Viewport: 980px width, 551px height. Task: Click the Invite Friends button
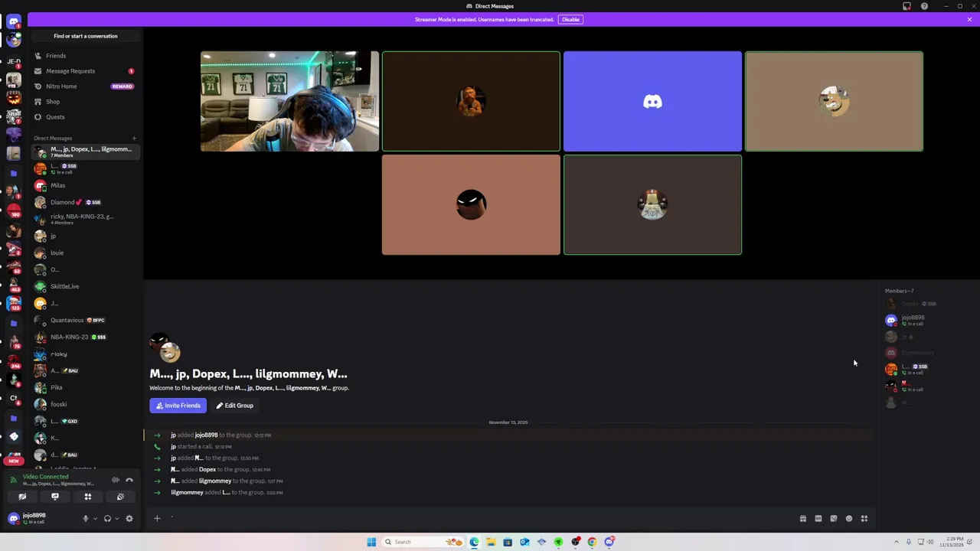pos(178,406)
